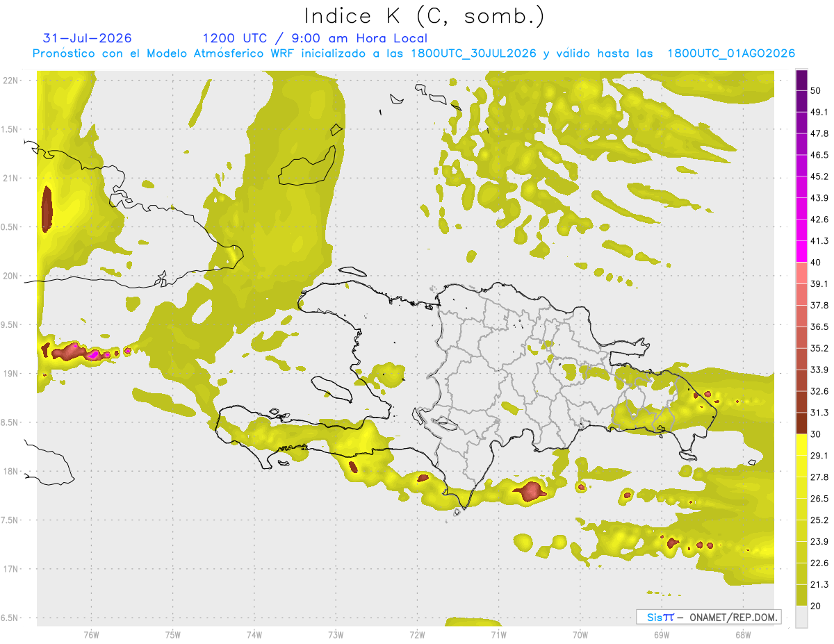The image size is (834, 644).
Task: Click the "70W" longitude label
Action: pyautogui.click(x=580, y=635)
